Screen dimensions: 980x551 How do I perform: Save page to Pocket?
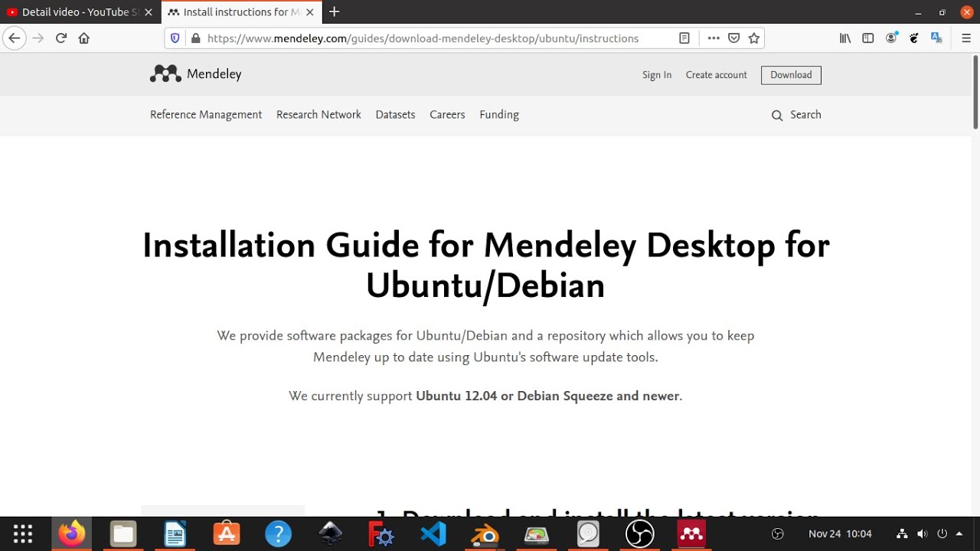point(733,38)
